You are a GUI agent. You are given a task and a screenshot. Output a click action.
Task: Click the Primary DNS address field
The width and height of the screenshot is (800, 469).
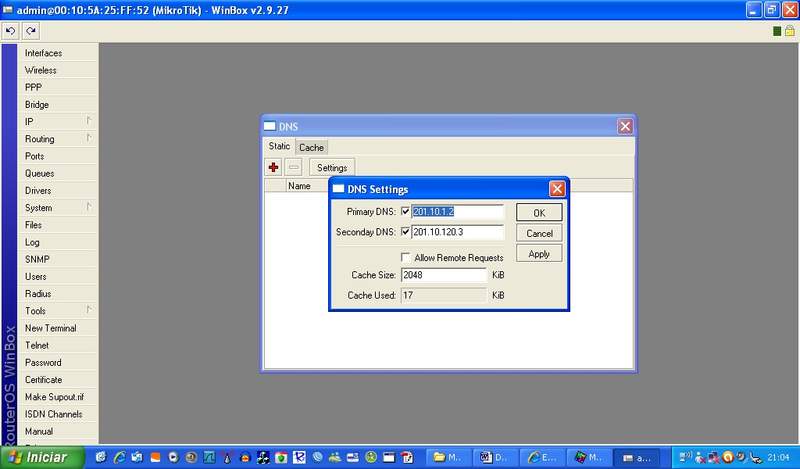click(x=457, y=211)
